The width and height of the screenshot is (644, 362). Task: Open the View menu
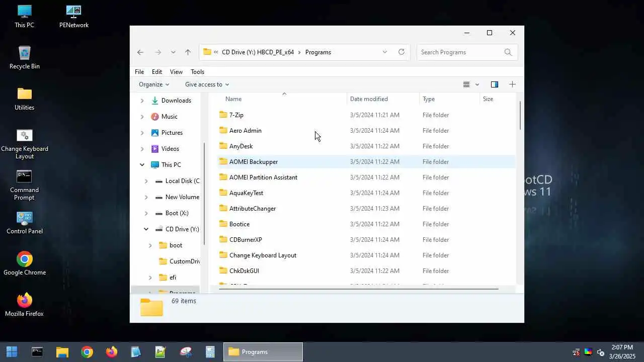coord(176,72)
